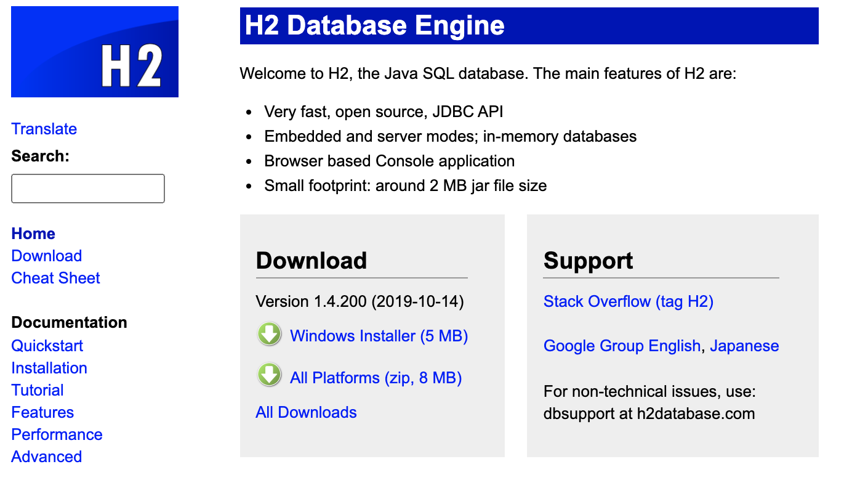This screenshot has width=868, height=488.
Task: Click the H2 logo image
Action: pos(95,52)
